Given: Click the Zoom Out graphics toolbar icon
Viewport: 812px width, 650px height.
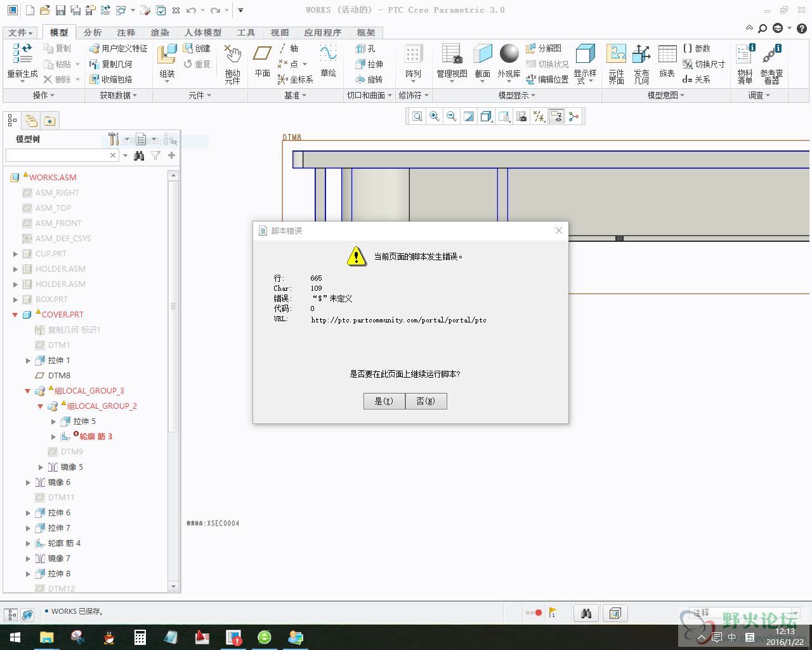Looking at the screenshot, I should pos(452,117).
